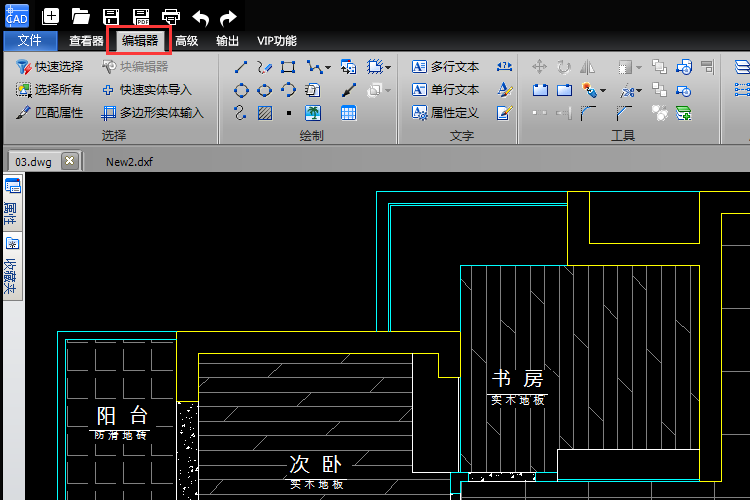Click the CAD application logo

17,16
